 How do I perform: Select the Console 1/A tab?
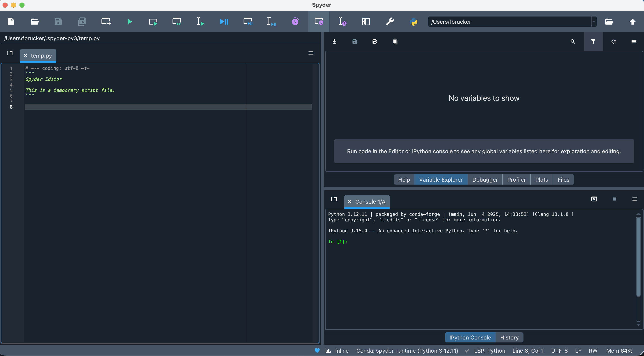(370, 201)
